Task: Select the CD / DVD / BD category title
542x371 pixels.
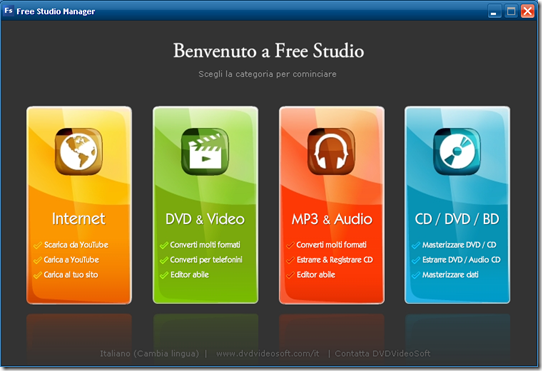Action: click(x=457, y=219)
